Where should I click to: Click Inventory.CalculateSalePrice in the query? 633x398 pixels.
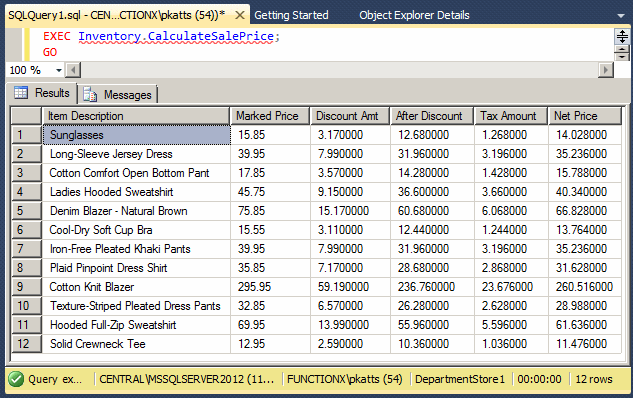[x=176, y=36]
